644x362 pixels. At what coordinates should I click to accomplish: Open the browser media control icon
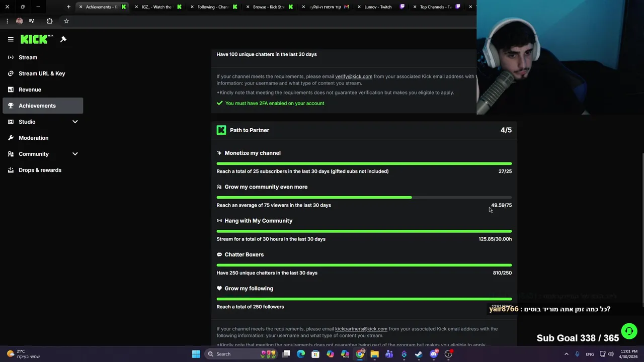[32, 21]
